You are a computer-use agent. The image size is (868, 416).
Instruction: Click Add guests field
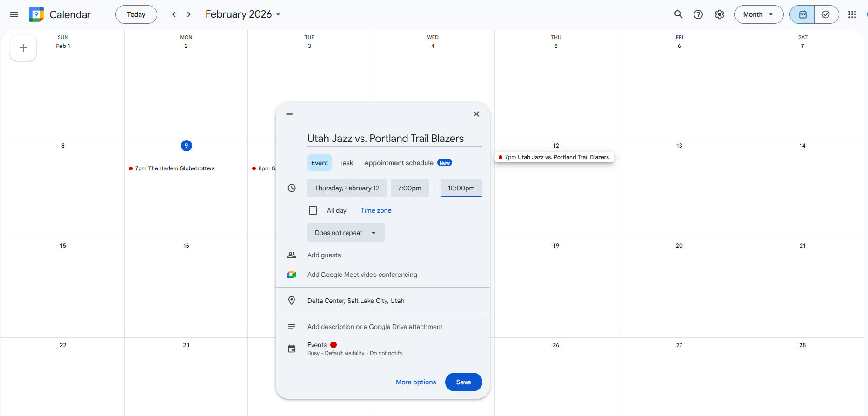pos(324,255)
